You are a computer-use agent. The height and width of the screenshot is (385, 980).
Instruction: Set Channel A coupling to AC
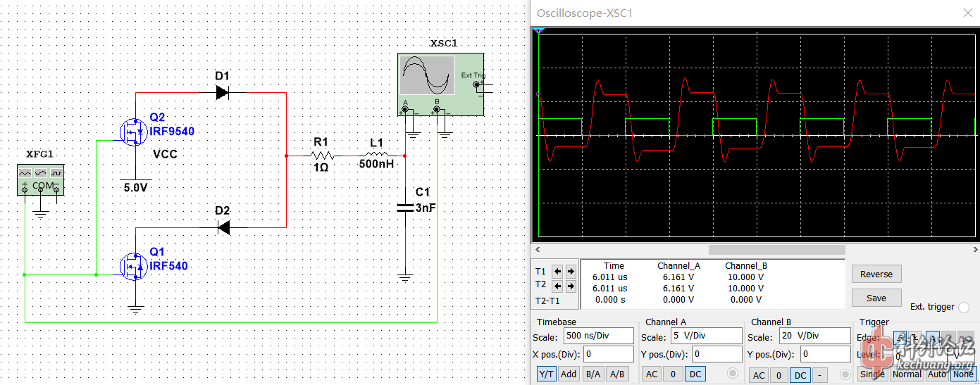pyautogui.click(x=652, y=374)
